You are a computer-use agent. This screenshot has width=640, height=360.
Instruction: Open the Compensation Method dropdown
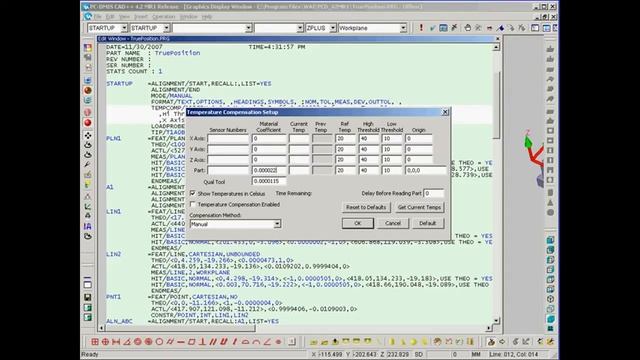click(x=277, y=224)
